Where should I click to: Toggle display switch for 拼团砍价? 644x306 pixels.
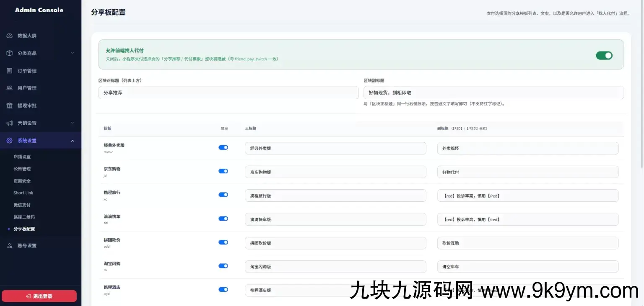(223, 242)
